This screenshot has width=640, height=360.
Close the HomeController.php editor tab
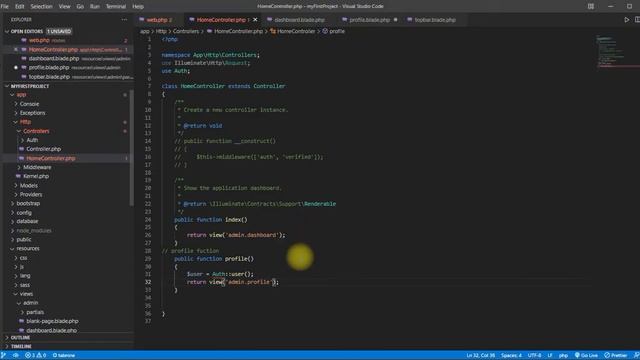pyautogui.click(x=255, y=20)
